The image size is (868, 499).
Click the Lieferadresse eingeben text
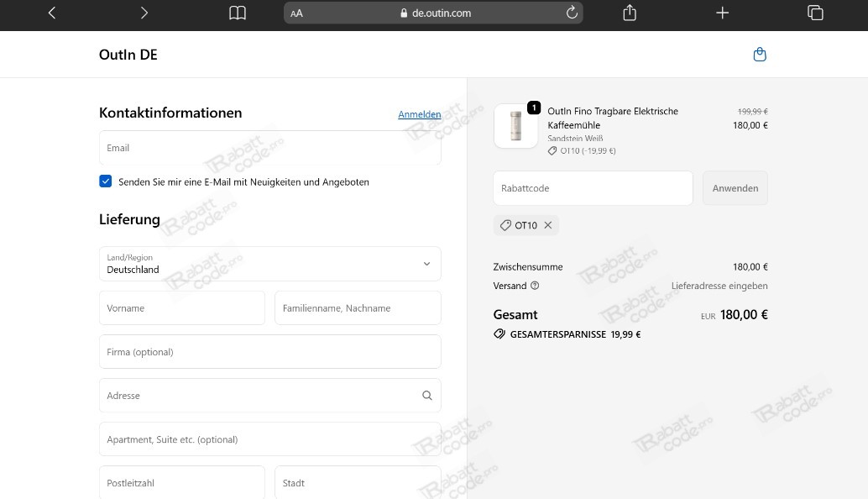tap(719, 286)
